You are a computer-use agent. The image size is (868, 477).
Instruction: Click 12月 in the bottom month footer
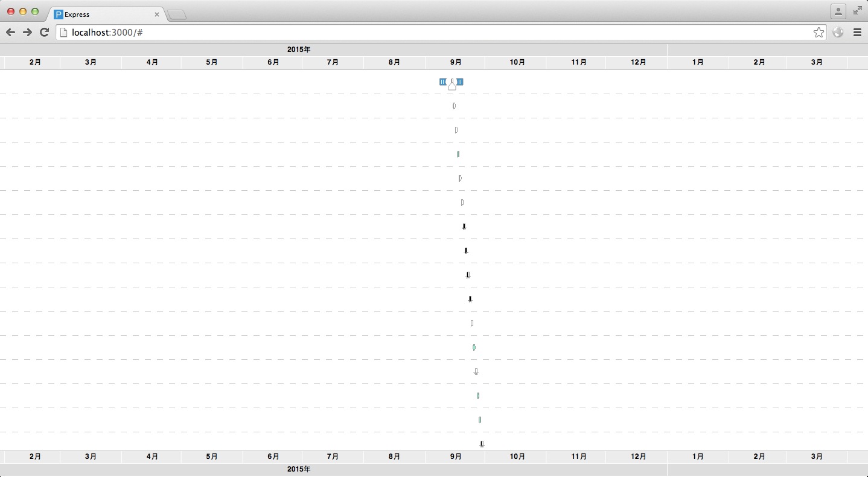pos(638,456)
